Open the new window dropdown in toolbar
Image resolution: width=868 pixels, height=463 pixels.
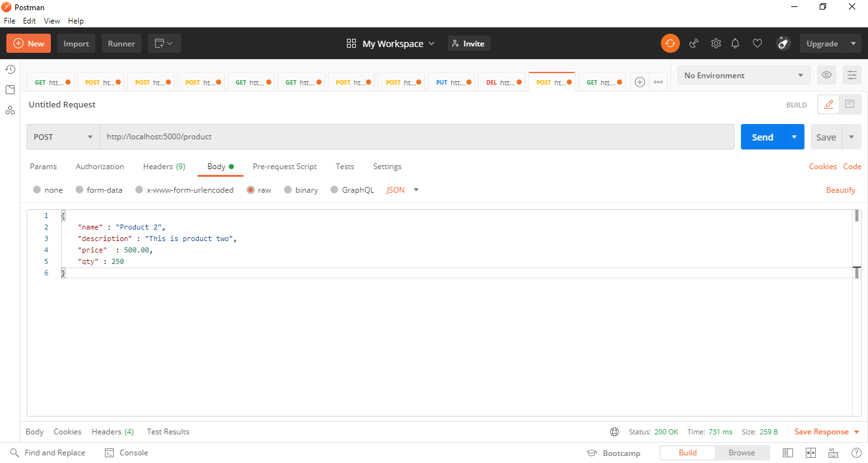coord(165,43)
